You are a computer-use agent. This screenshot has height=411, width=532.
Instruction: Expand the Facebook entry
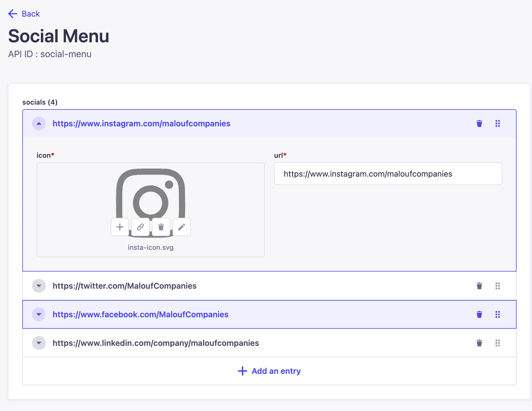pos(39,314)
